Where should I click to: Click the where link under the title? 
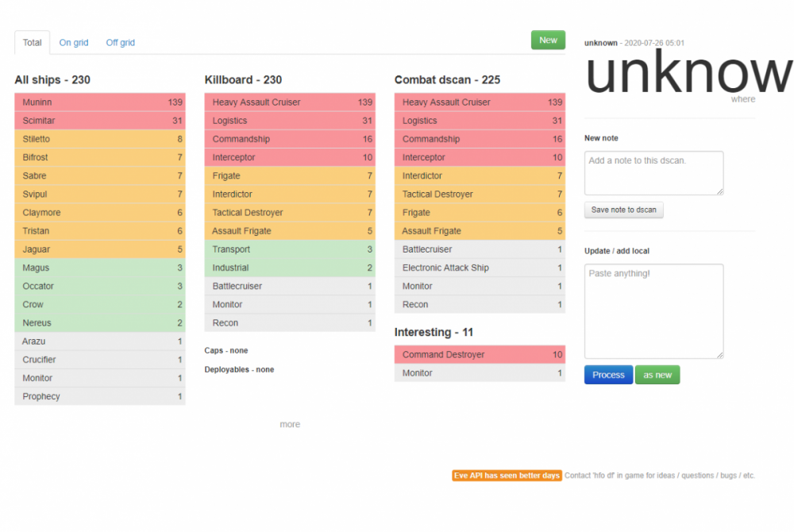tap(743, 99)
